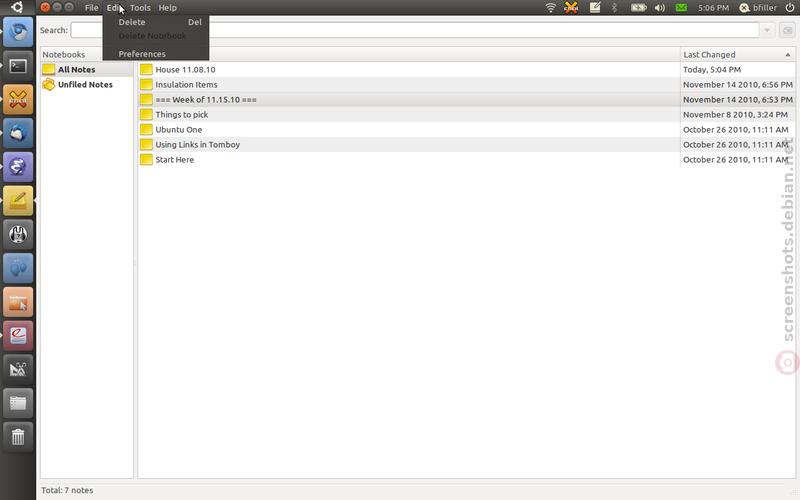The width and height of the screenshot is (800, 500).
Task: Open the green mail messaging indicator
Action: 681,8
